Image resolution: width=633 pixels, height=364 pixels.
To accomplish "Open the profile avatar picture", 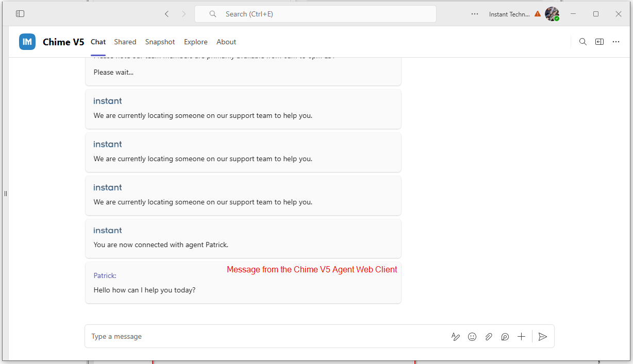I will coord(552,14).
